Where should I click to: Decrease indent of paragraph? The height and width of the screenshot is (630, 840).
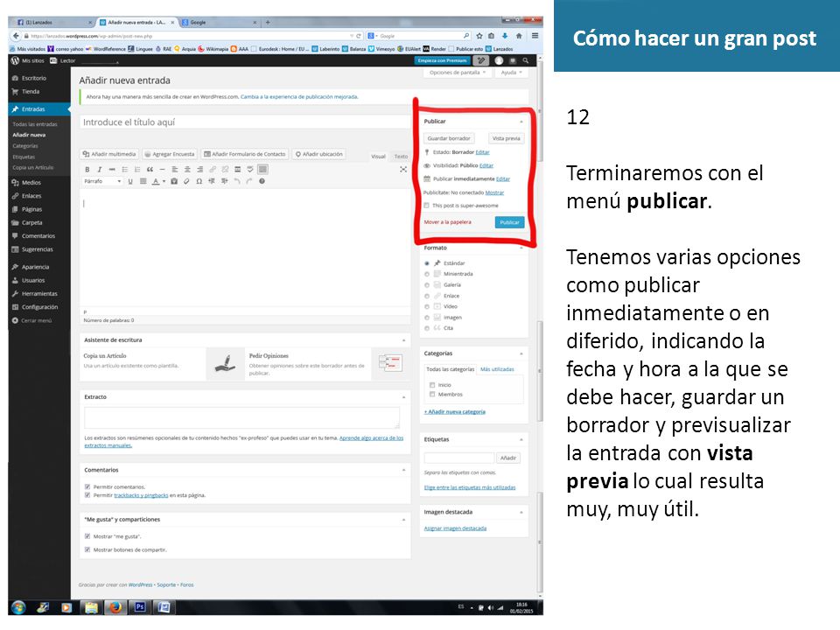[212, 182]
